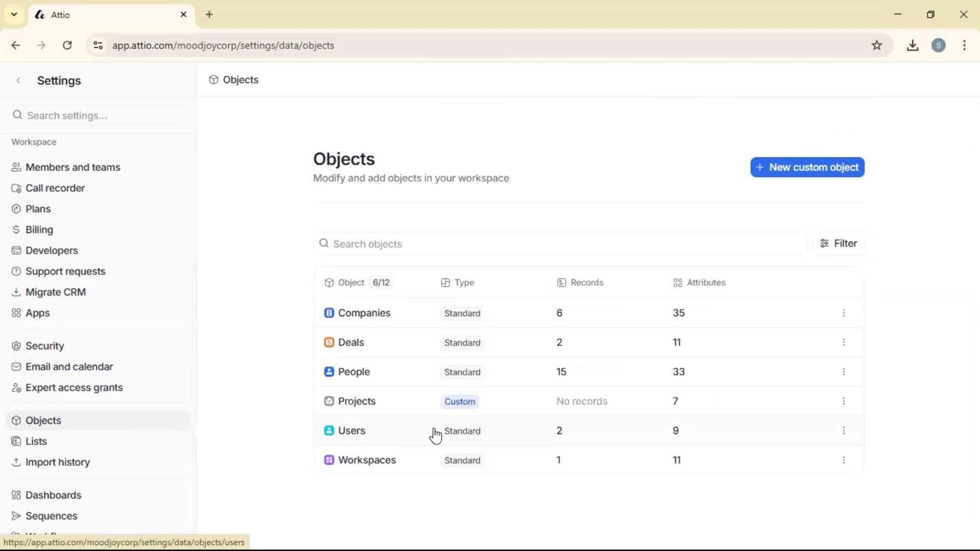Open the browser tab search chevron

pyautogui.click(x=14, y=14)
